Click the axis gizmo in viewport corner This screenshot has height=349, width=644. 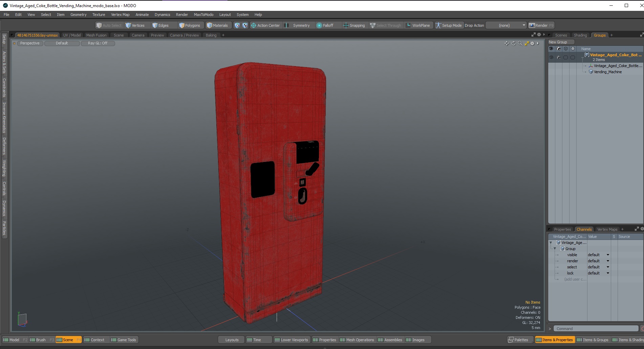pos(22,320)
